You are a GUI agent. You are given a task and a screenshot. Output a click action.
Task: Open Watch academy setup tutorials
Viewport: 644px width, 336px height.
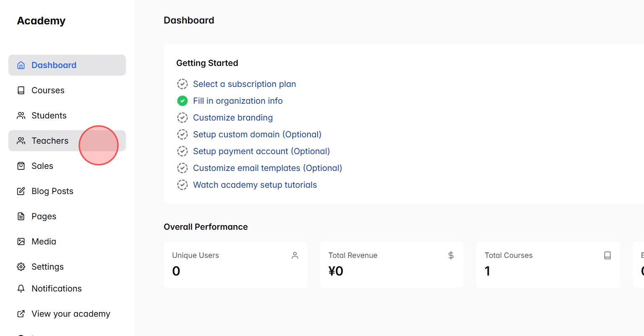[x=255, y=185]
